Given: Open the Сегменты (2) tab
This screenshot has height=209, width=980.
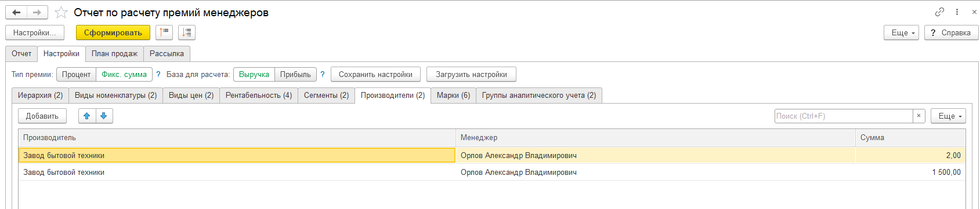Looking at the screenshot, I should pos(326,95).
